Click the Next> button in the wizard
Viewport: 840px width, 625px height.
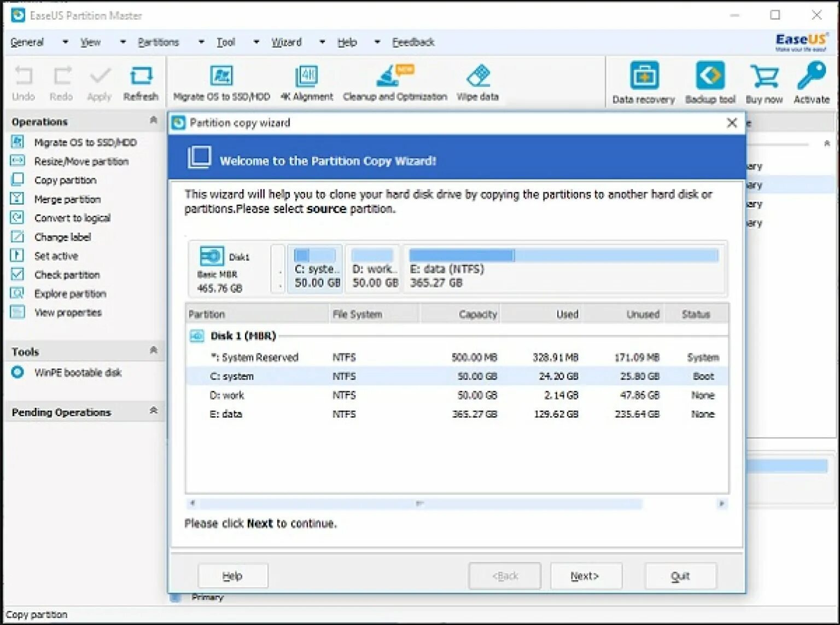coord(586,576)
